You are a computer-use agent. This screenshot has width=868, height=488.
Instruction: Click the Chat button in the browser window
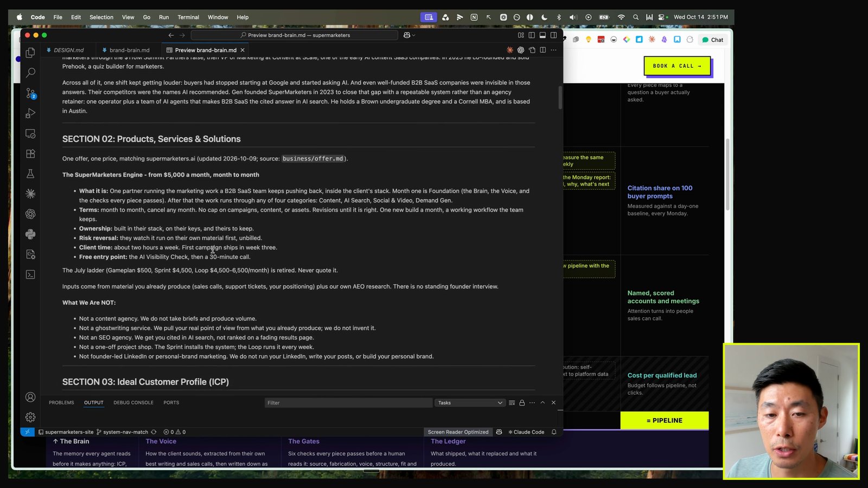tap(713, 40)
